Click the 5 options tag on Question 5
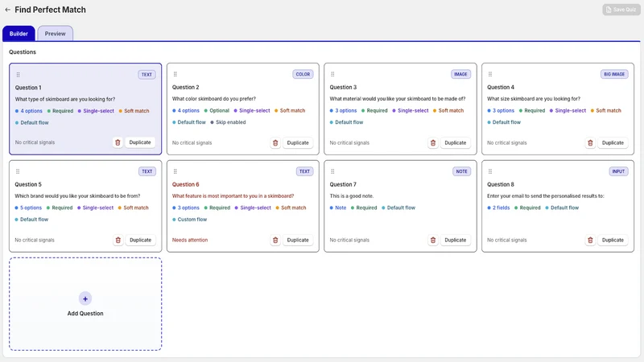This screenshot has height=362, width=644. click(28, 208)
